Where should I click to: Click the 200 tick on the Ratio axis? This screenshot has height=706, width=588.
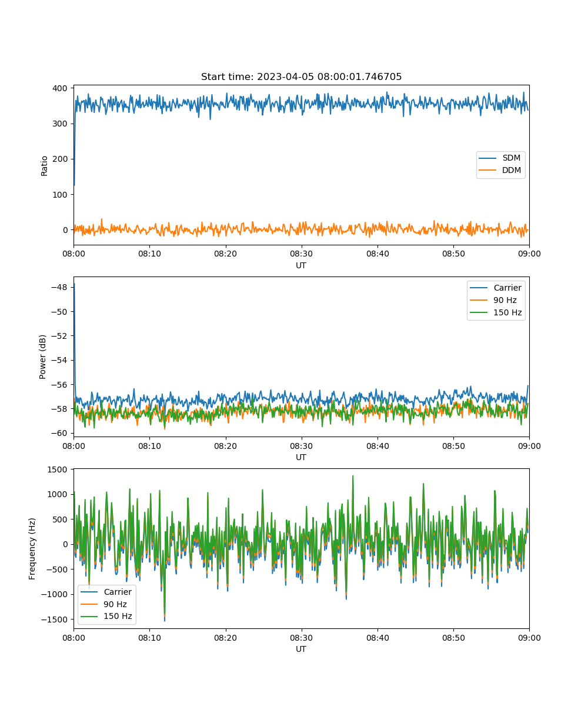pyautogui.click(x=61, y=159)
